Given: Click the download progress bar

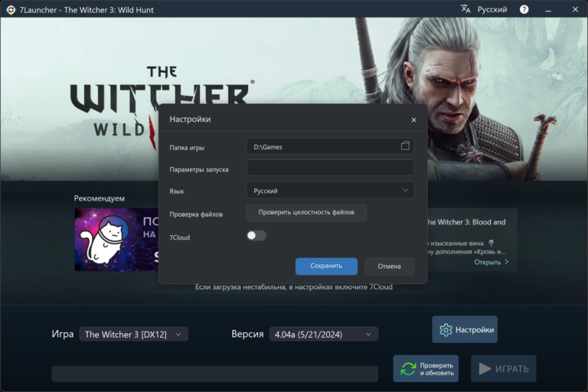Looking at the screenshot, I should pos(215,374).
